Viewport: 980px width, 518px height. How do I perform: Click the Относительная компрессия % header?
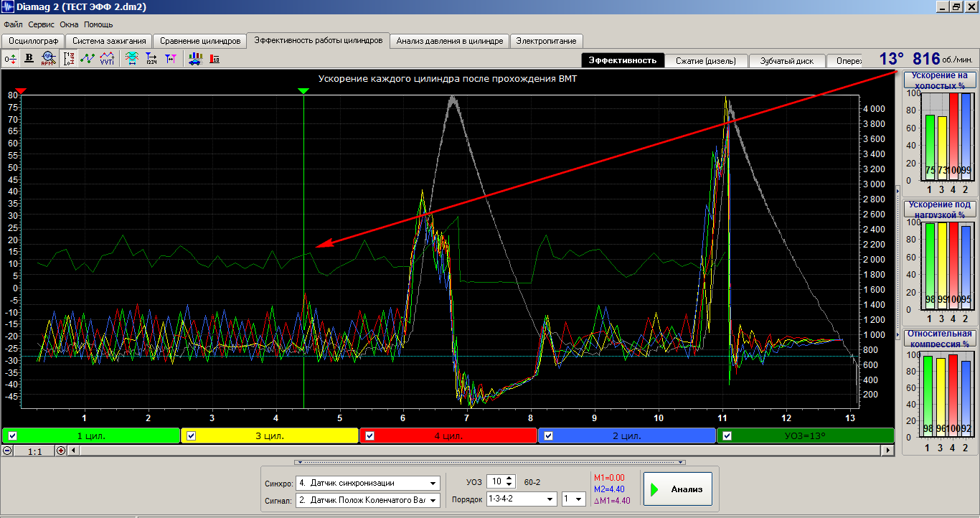tap(939, 338)
